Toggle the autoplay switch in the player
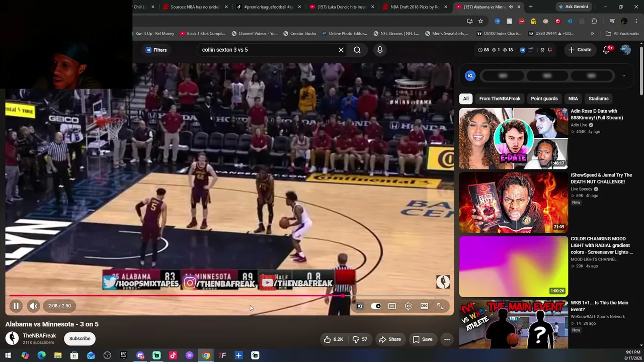Screen dimensions: 644x362 [376, 306]
